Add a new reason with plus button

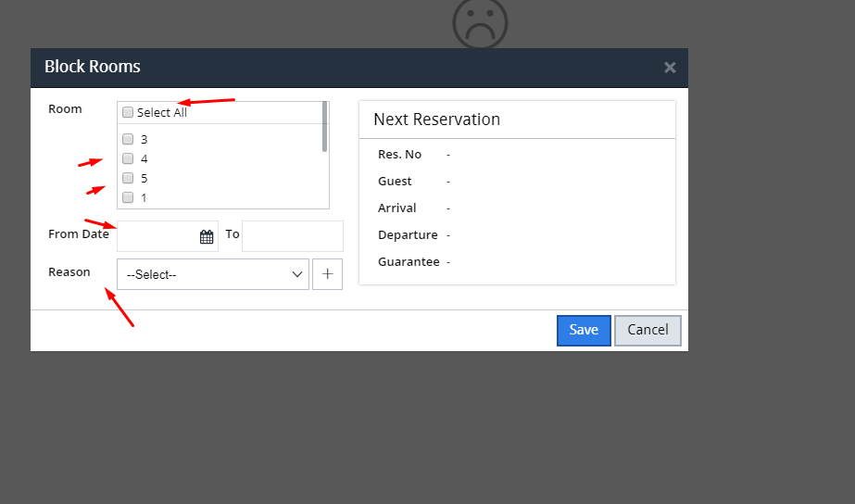[x=327, y=274]
